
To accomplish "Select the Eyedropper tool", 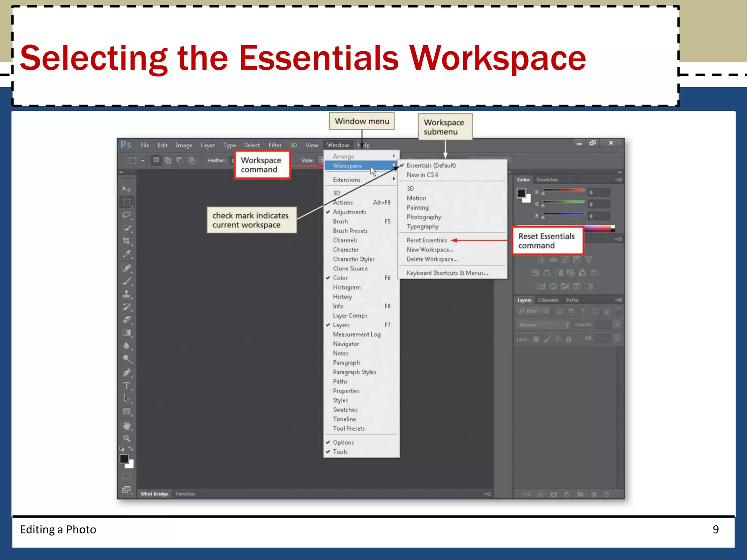I will pos(127,254).
